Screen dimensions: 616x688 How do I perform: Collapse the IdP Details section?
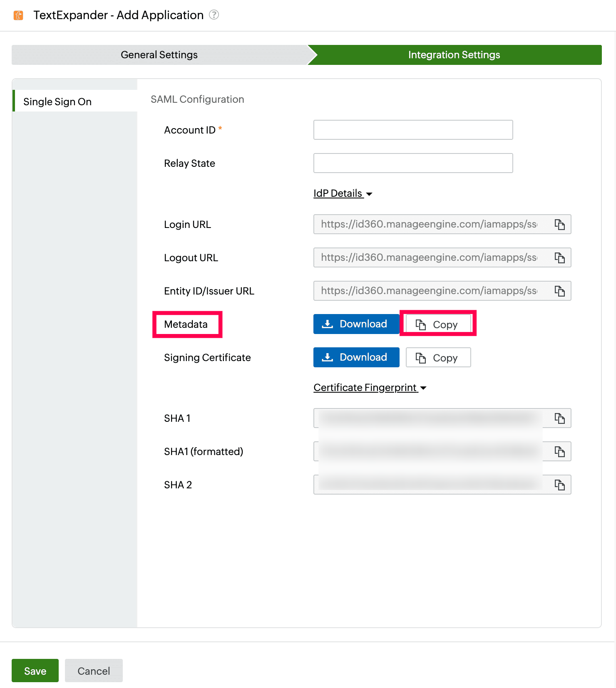click(343, 193)
